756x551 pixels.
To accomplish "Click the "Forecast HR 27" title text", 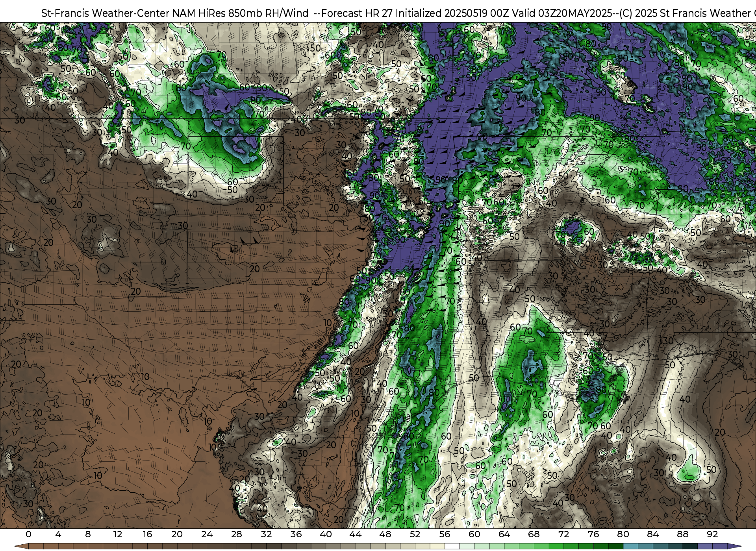I will [357, 13].
